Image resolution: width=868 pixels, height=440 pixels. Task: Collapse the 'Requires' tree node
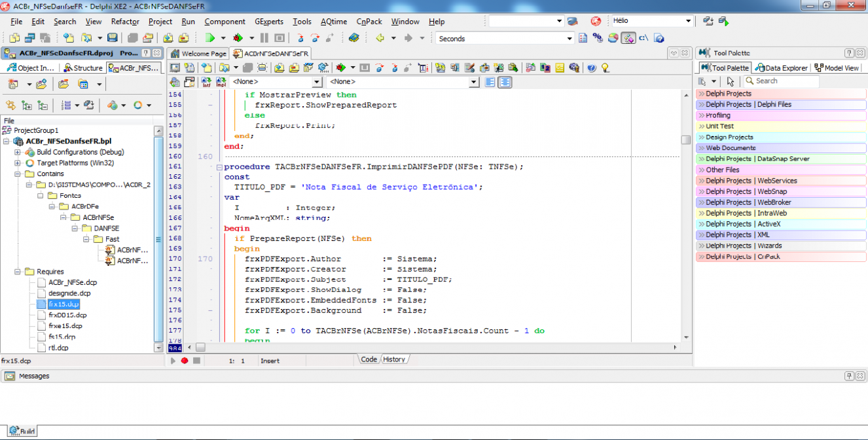click(x=18, y=272)
